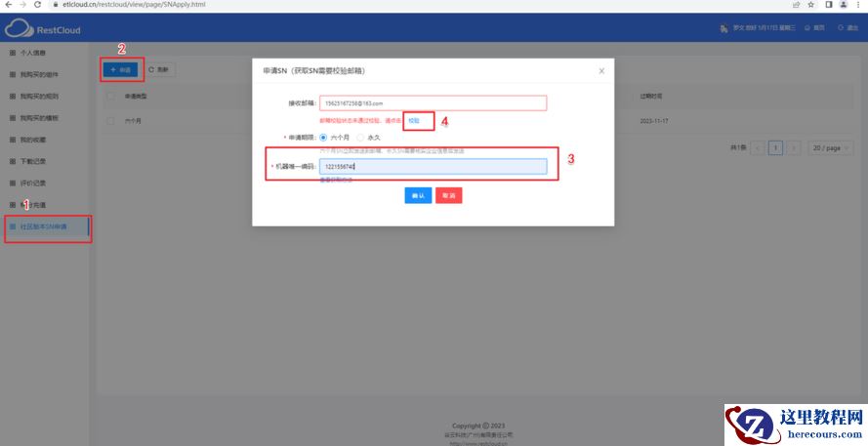
Task: Click the blue link below machine code field
Action: [336, 180]
